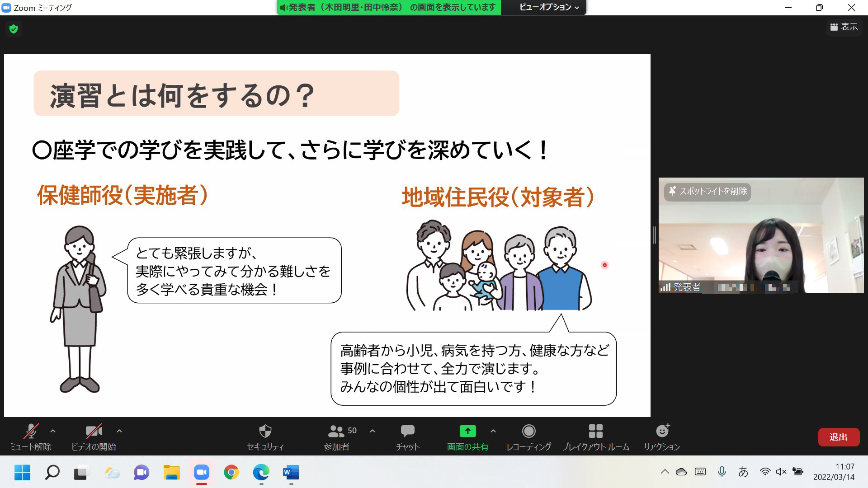Open the 表示 view menu
This screenshot has width=868, height=488.
[x=844, y=28]
